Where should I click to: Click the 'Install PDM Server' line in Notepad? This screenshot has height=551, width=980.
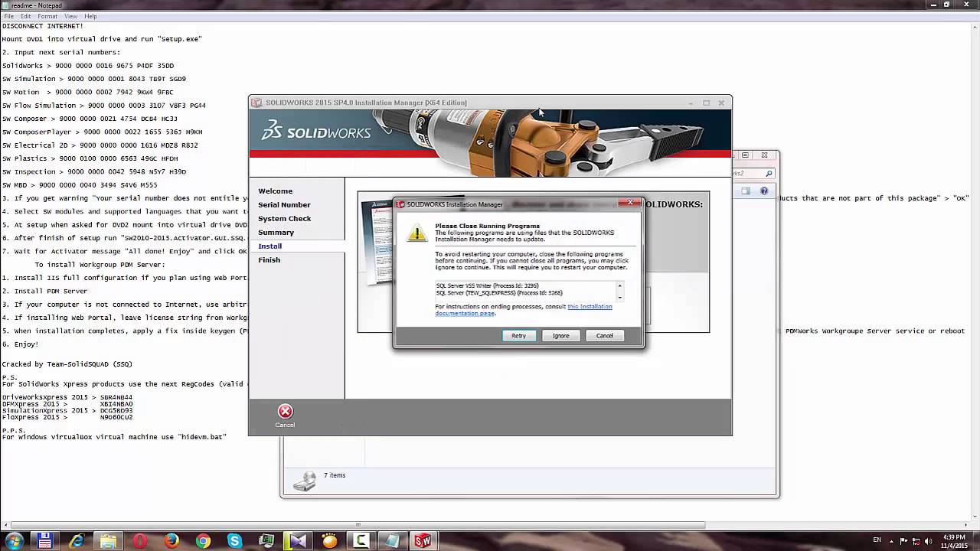(44, 292)
